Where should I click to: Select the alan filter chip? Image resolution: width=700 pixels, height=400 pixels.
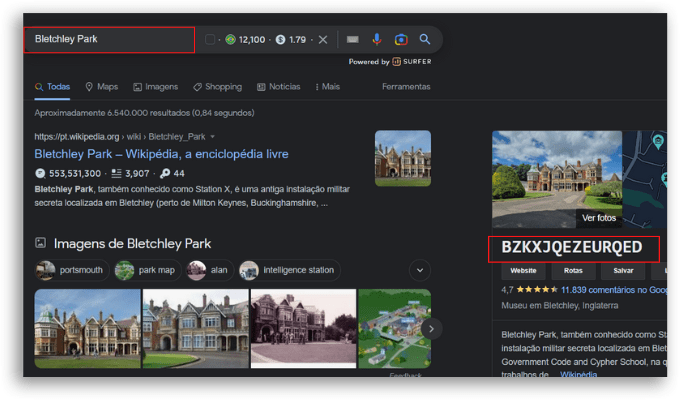tap(210, 270)
